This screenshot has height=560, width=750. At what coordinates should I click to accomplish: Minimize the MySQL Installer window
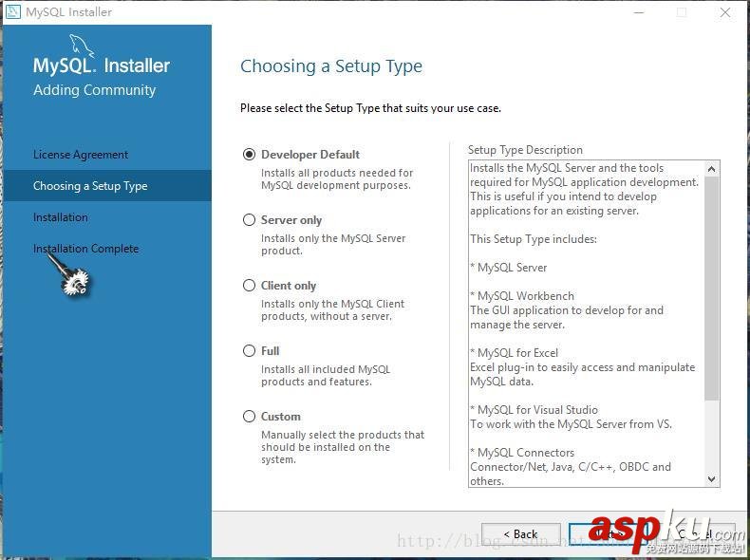point(639,12)
